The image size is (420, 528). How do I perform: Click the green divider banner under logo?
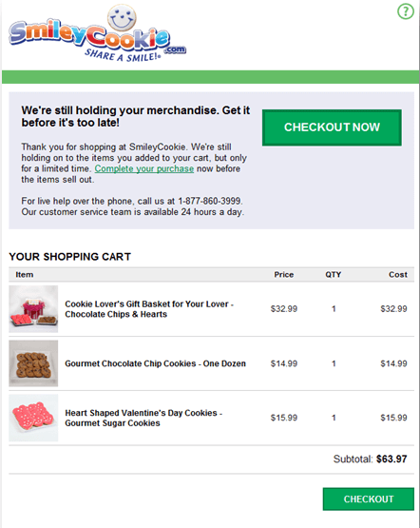point(210,77)
